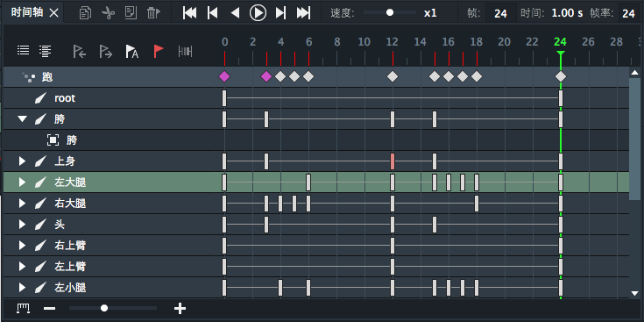Image resolution: width=644 pixels, height=322 pixels.
Task: Adjust the timeline zoom slider
Action: pos(104,308)
